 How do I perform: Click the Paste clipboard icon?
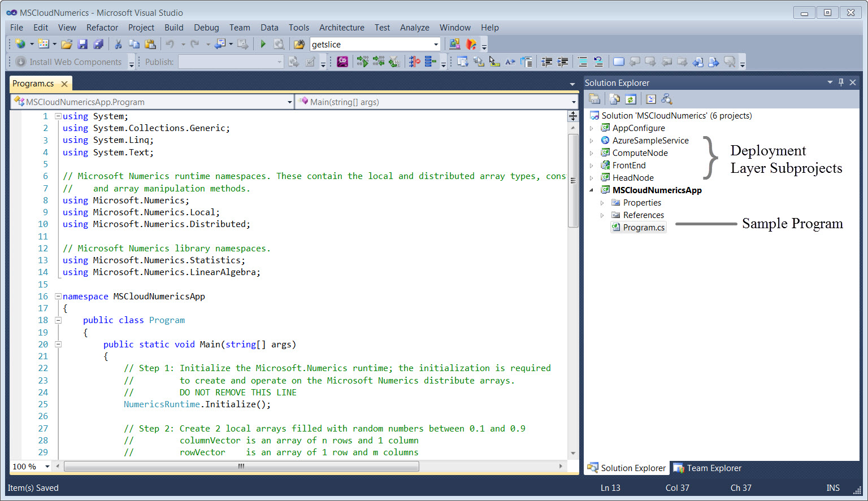(x=150, y=44)
